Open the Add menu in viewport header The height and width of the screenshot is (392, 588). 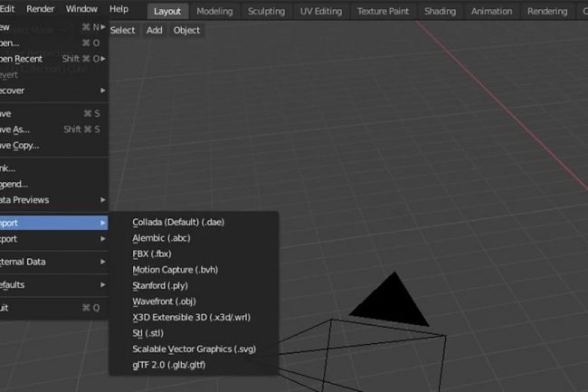click(155, 30)
